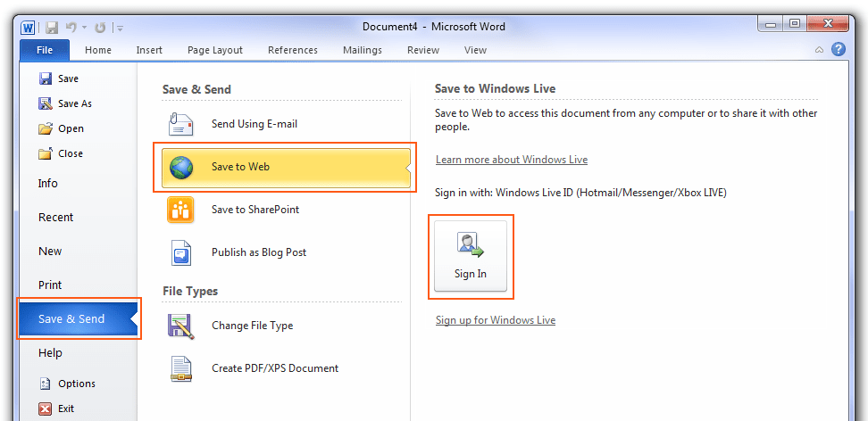Click the Save icon in Quick Access Toolbar

pyautogui.click(x=52, y=27)
